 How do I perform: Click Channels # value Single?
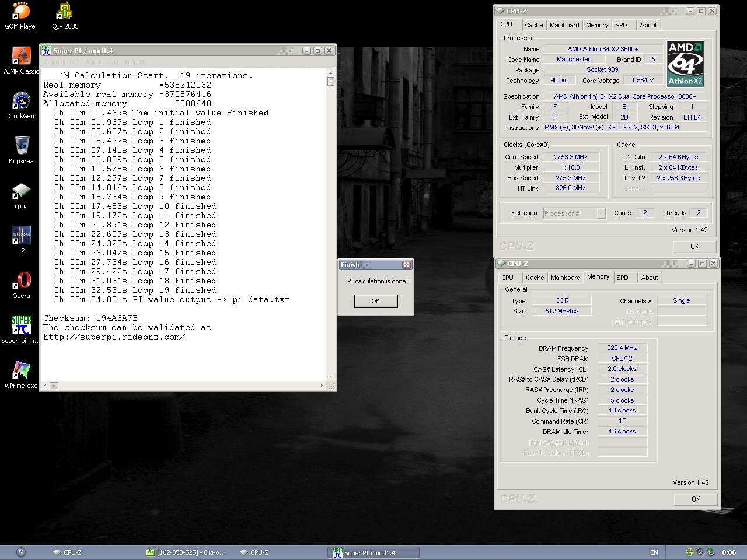tap(681, 300)
